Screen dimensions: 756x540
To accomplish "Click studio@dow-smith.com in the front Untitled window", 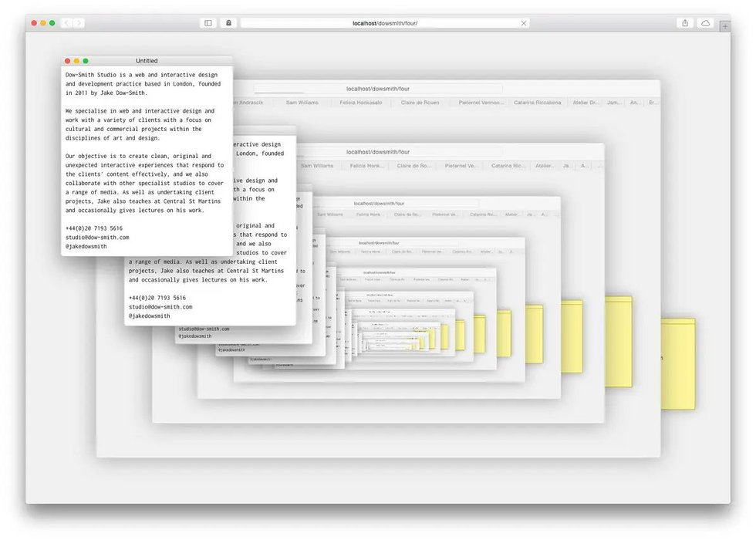I will pos(97,238).
